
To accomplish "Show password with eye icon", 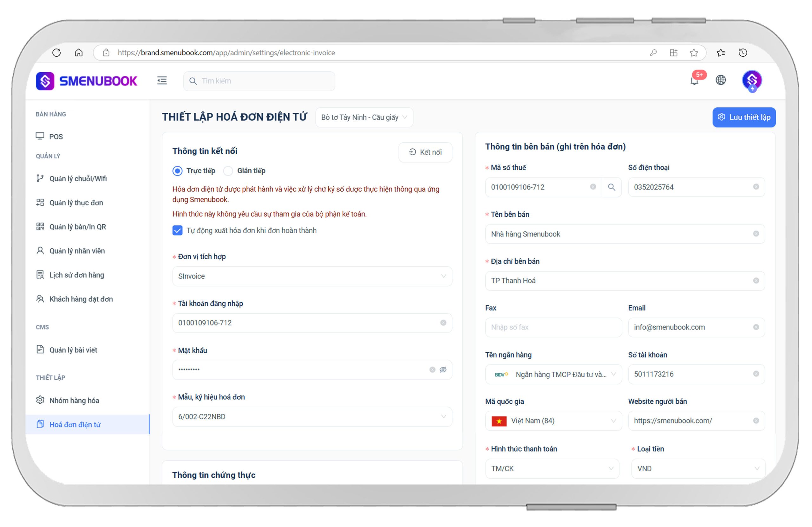I will pyautogui.click(x=443, y=370).
